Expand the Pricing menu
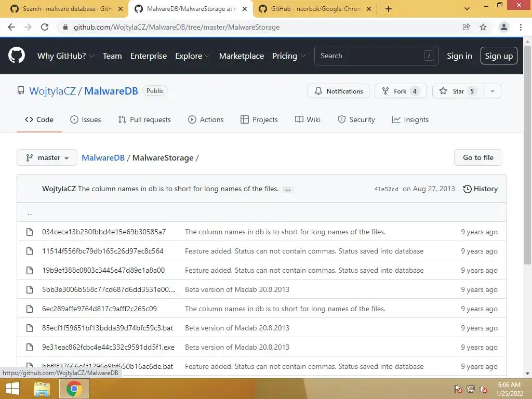This screenshot has height=399, width=532. 289,56
